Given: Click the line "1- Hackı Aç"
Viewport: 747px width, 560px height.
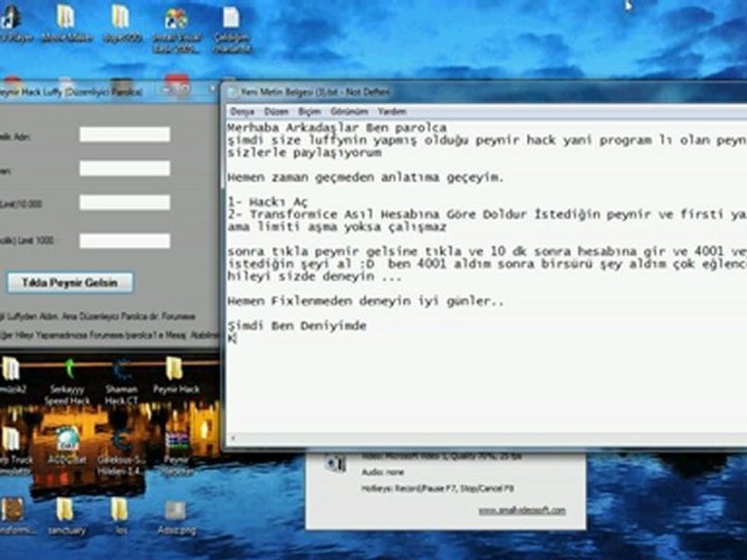Looking at the screenshot, I should [267, 202].
